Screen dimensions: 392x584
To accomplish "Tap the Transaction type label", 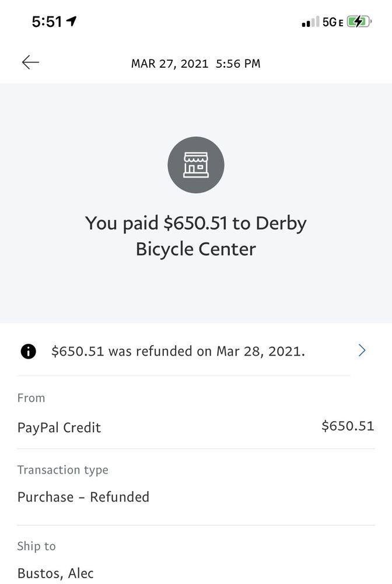I will [63, 470].
